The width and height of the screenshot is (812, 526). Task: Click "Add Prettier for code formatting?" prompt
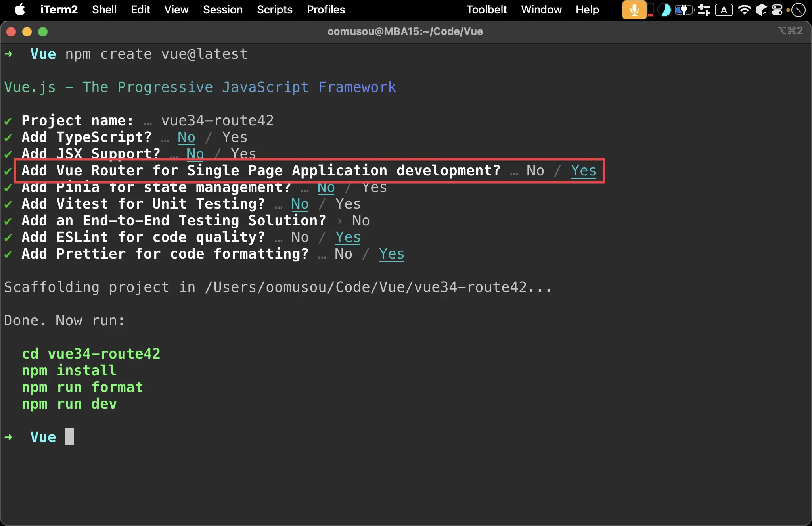coord(165,254)
